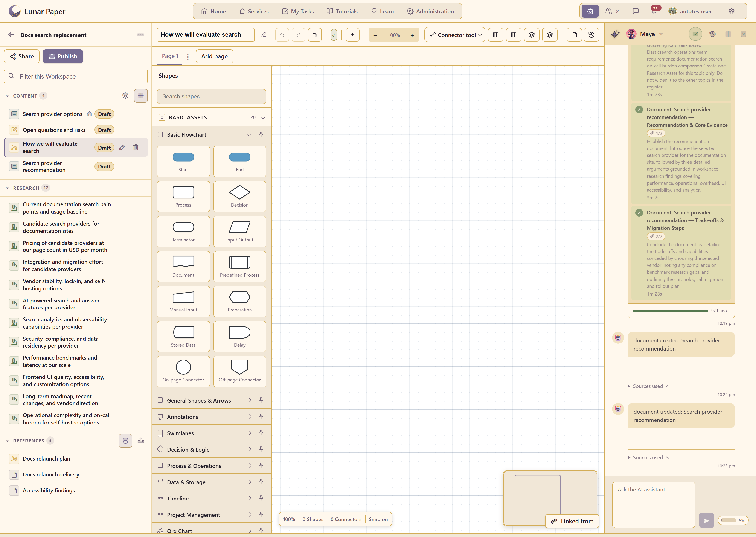Toggle the green checkmark button in Maya panel
Screen dimensions: 756x537
click(x=695, y=34)
